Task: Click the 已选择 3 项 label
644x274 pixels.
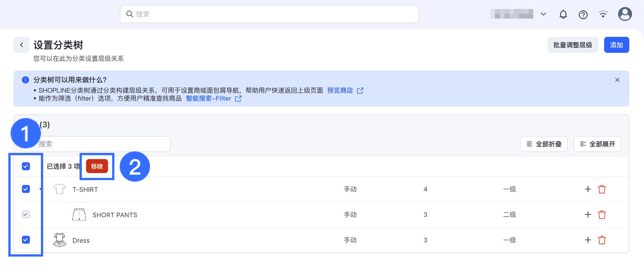Action: 63,167
